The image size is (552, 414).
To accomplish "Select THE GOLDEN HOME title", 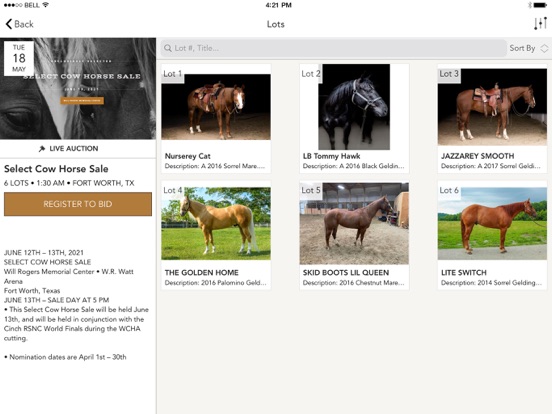I will point(201,272).
